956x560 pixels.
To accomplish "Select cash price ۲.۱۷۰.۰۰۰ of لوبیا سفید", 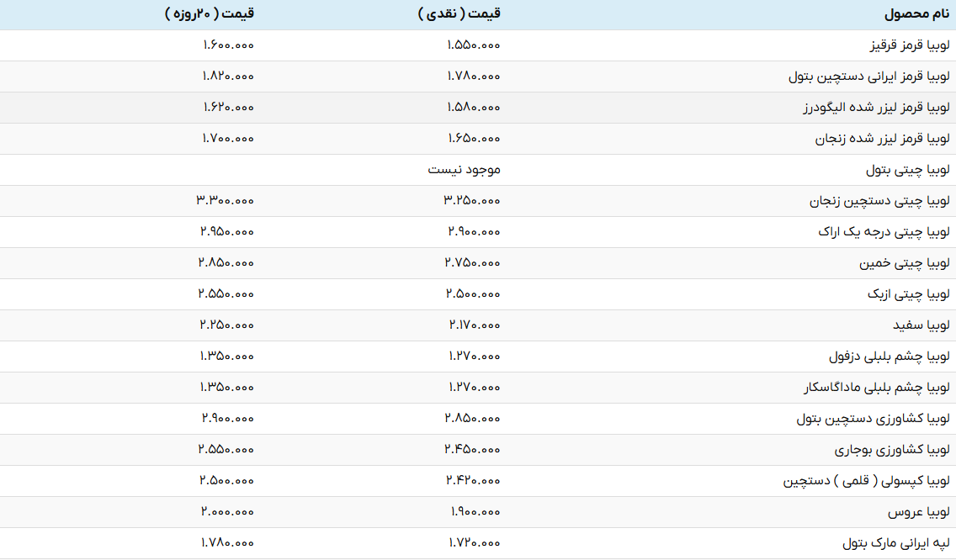I will 474,325.
